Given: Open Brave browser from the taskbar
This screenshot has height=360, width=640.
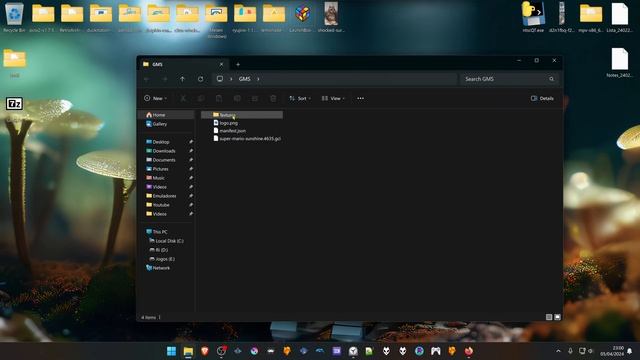Looking at the screenshot, I should (x=204, y=351).
